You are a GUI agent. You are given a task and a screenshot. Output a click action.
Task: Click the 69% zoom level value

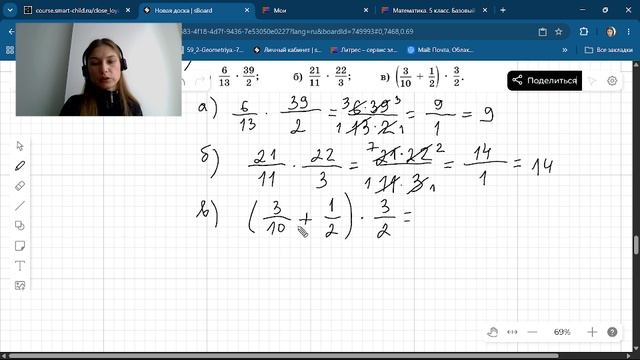562,332
